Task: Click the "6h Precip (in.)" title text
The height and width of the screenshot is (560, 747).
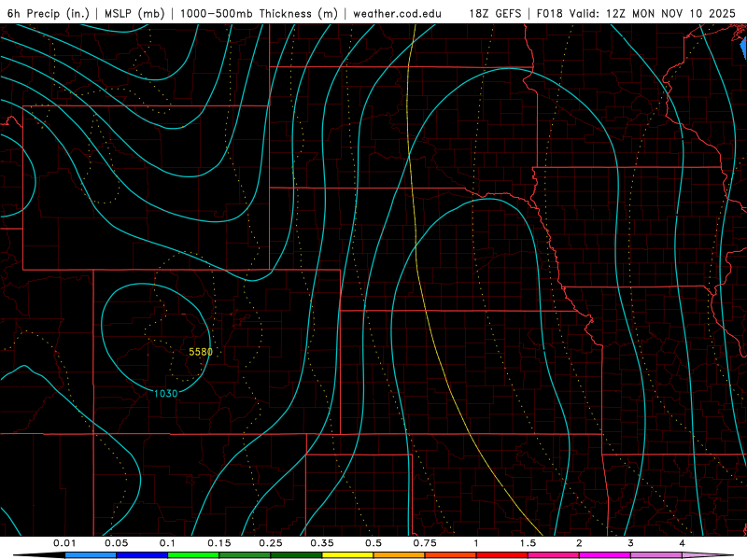Action: 49,14
